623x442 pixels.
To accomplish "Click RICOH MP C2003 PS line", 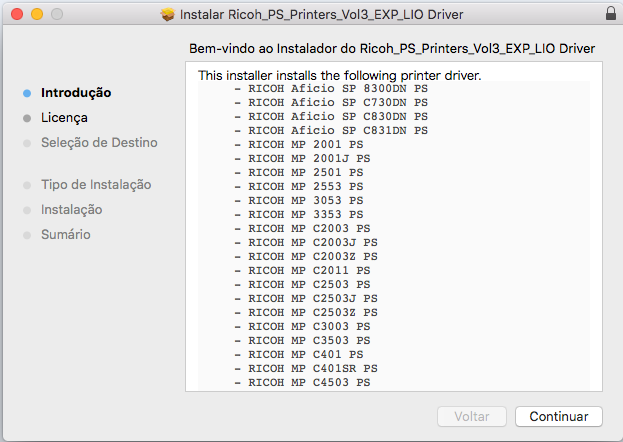I will click(302, 229).
